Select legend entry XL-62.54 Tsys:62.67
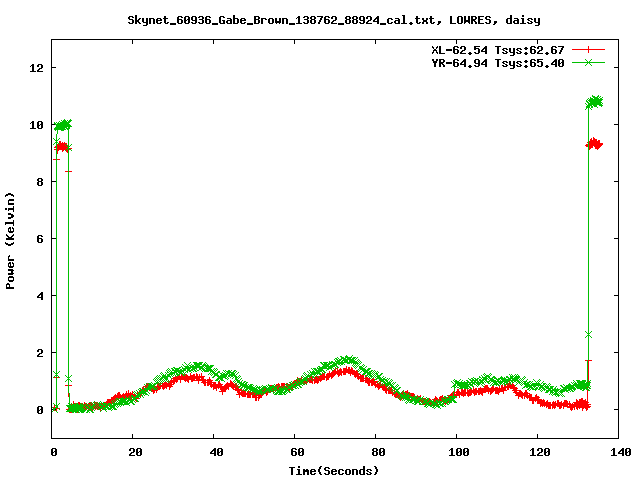Viewport: 640px width, 480px height. (498, 50)
